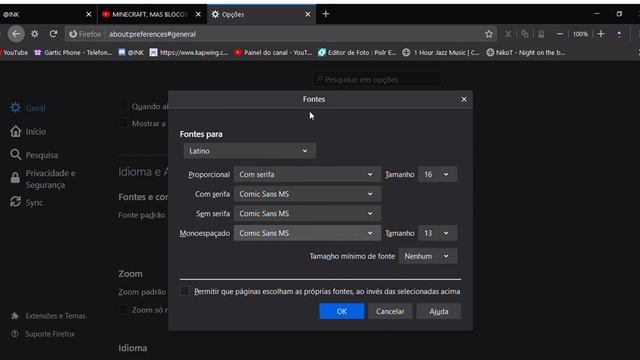Bookmark this page with the star icon
Image resolution: width=640 pixels, height=360 pixels.
(x=489, y=34)
